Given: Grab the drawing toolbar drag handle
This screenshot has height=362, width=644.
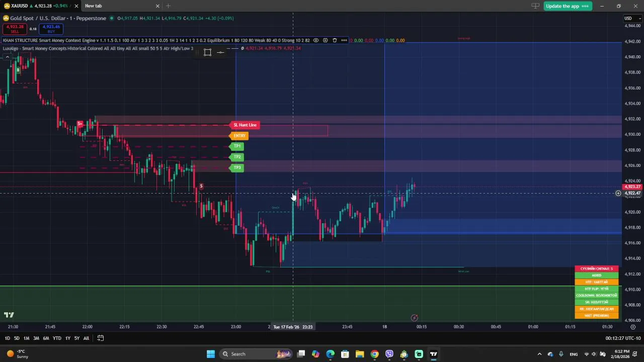Looking at the screenshot, I should point(197,52).
